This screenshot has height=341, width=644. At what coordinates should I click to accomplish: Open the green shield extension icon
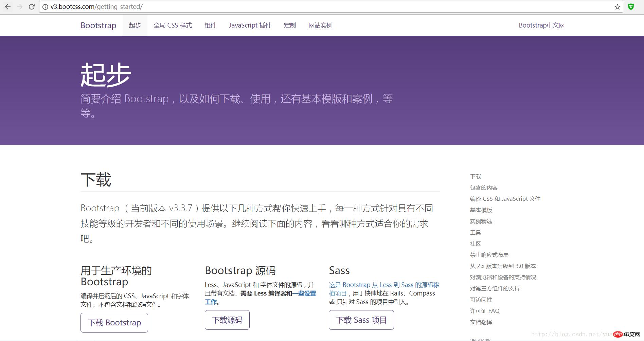(x=631, y=7)
